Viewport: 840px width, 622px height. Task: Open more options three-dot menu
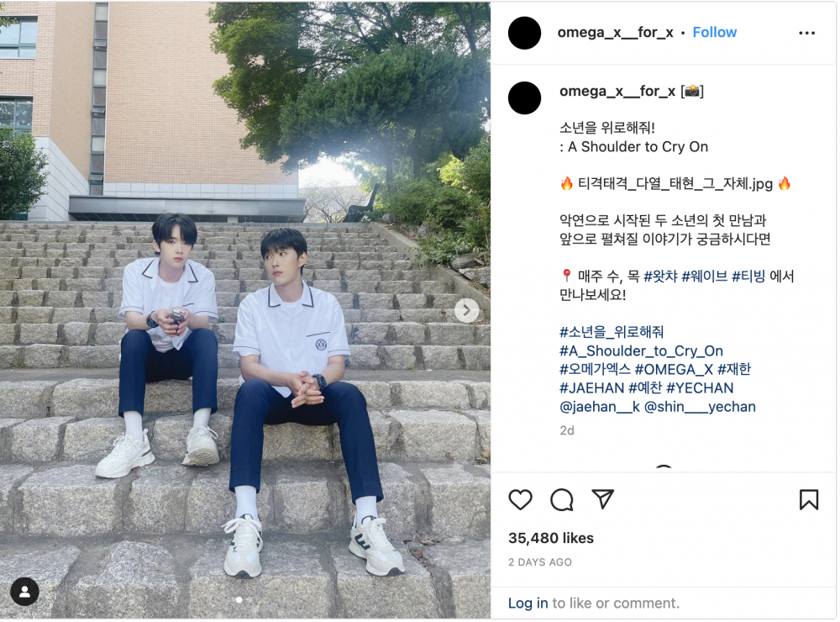806,34
